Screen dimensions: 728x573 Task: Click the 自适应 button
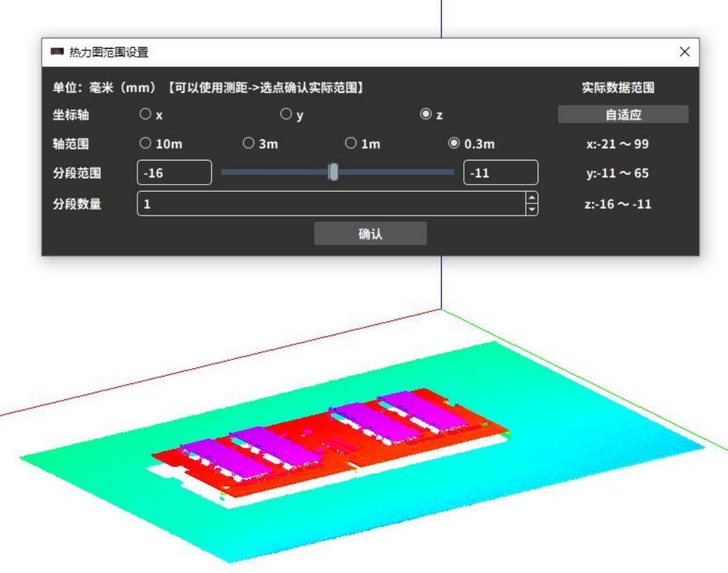pos(623,115)
